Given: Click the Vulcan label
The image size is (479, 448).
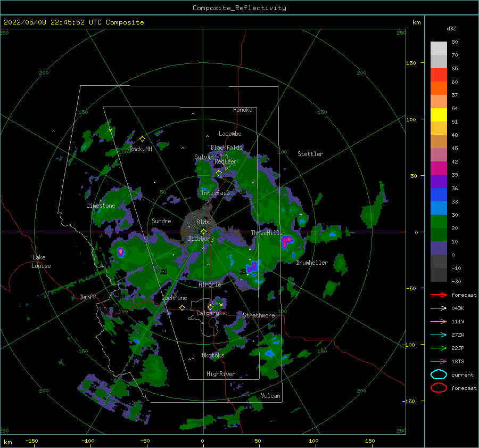Looking at the screenshot, I should 271,396.
